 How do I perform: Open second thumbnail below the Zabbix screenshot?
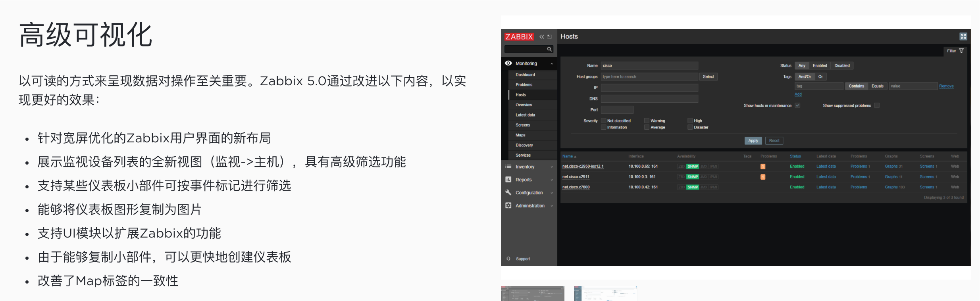coord(605,293)
